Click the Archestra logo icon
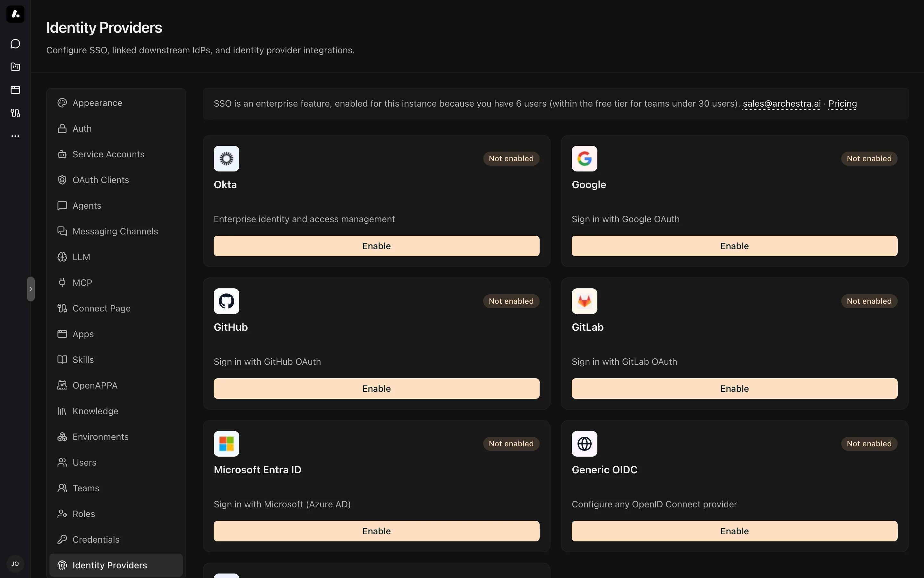This screenshot has width=924, height=578. click(15, 14)
